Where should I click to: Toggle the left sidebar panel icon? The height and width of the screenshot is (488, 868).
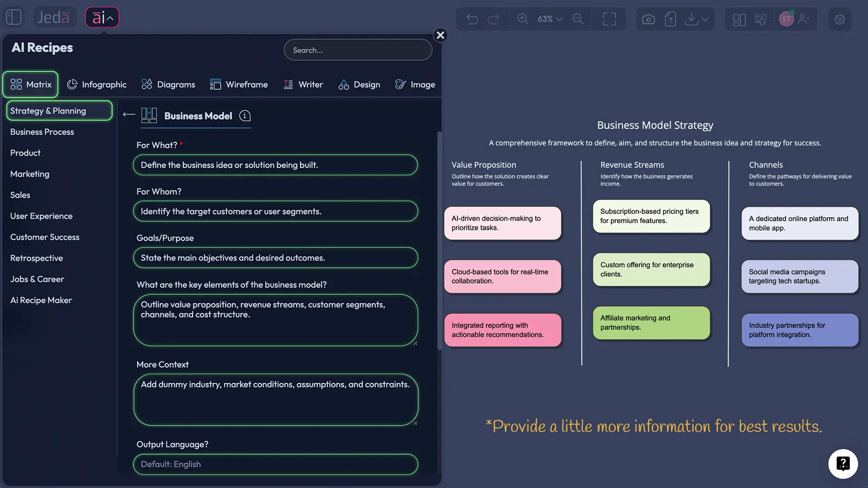[14, 17]
